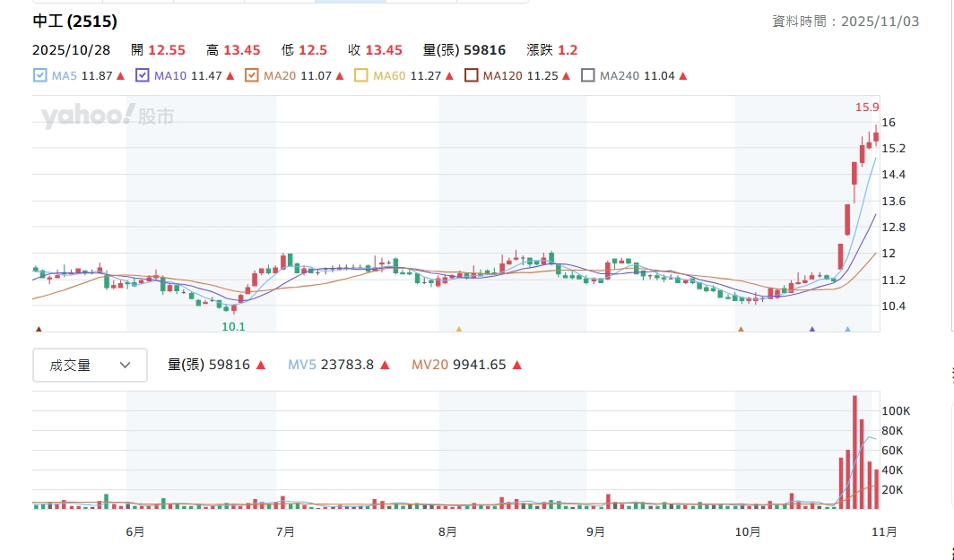Click the light blue triangle event marker
The width and height of the screenshot is (954, 560).
tap(847, 330)
